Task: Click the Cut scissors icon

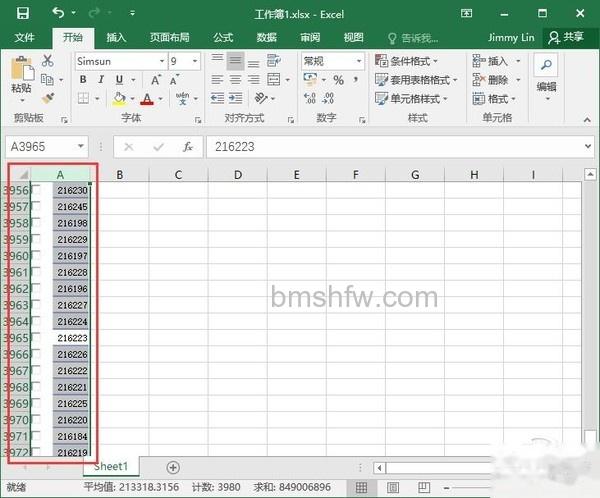Action: pyautogui.click(x=48, y=60)
